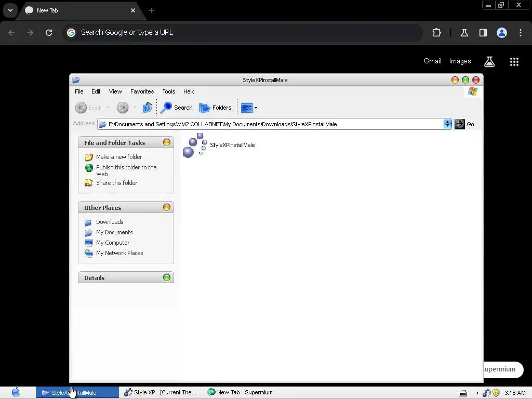
Task: Open the Forward history dropdown arrow
Action: coord(135,108)
